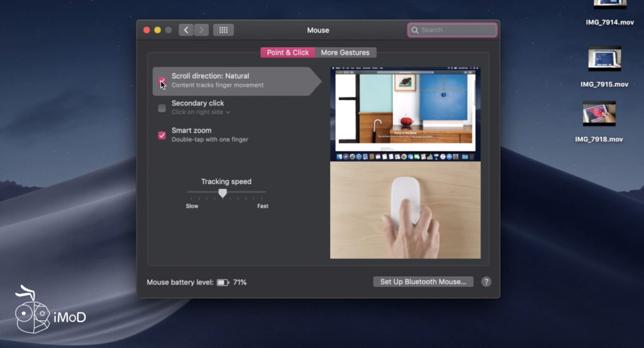644x348 pixels.
Task: Click Set Up Bluetooth Mouse button
Action: click(423, 282)
